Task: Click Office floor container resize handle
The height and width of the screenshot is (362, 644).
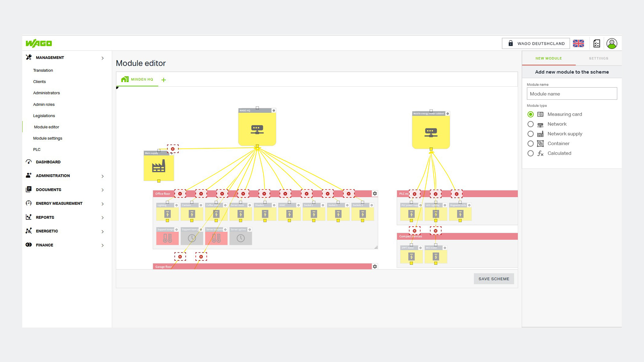Action: 376,247
